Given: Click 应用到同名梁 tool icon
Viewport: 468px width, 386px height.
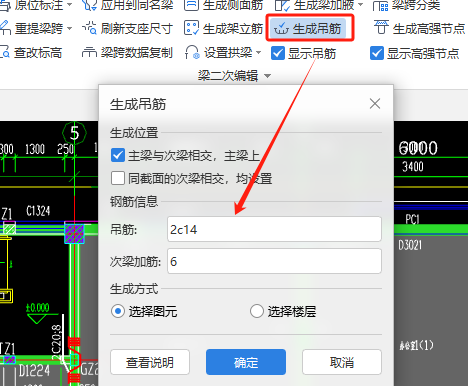Looking at the screenshot, I should [x=89, y=5].
